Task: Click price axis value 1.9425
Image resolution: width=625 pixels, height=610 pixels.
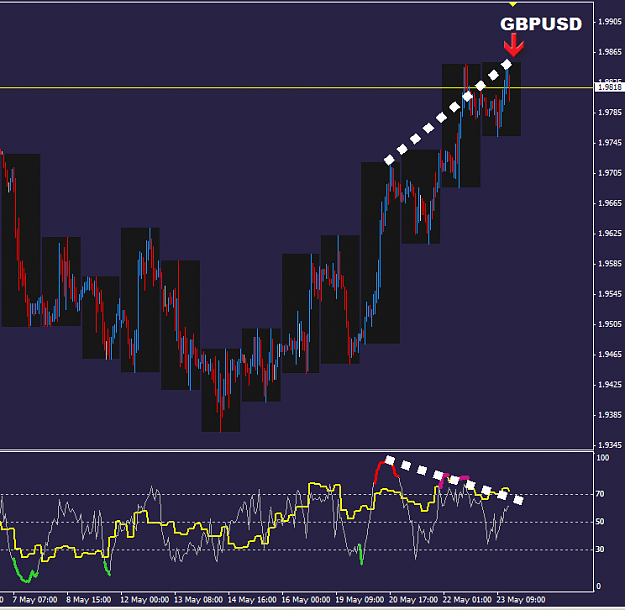Action: click(610, 385)
